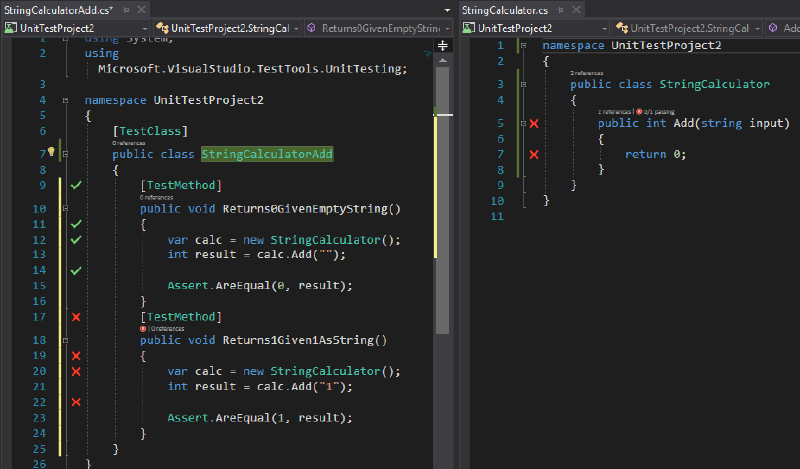Click the green passing checkmark on line 12
800x469 pixels.
click(x=76, y=239)
